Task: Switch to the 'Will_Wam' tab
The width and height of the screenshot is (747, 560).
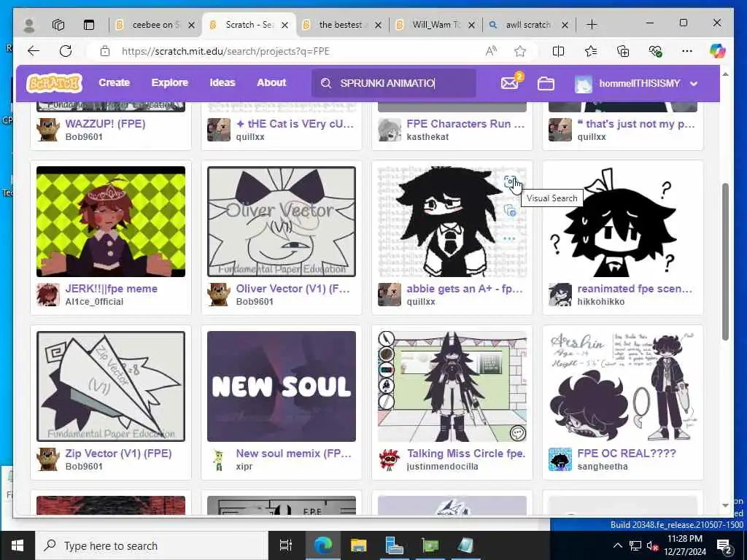Action: 435,25
